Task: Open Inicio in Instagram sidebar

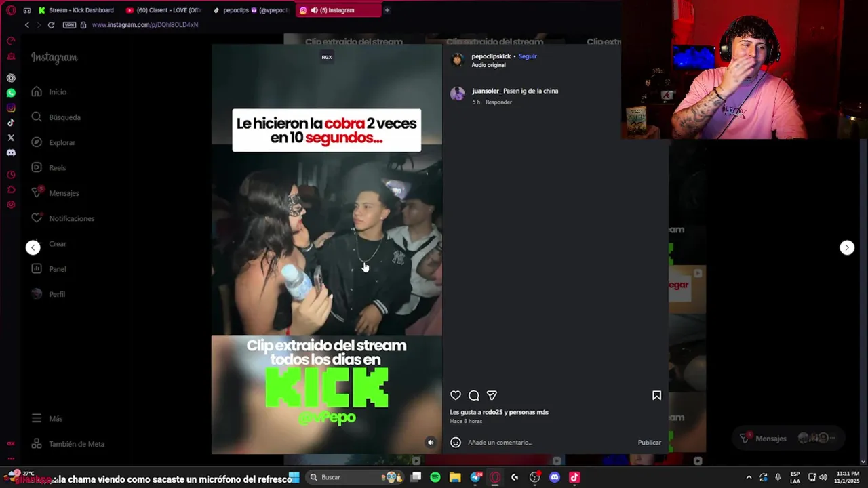Action: 49,91
